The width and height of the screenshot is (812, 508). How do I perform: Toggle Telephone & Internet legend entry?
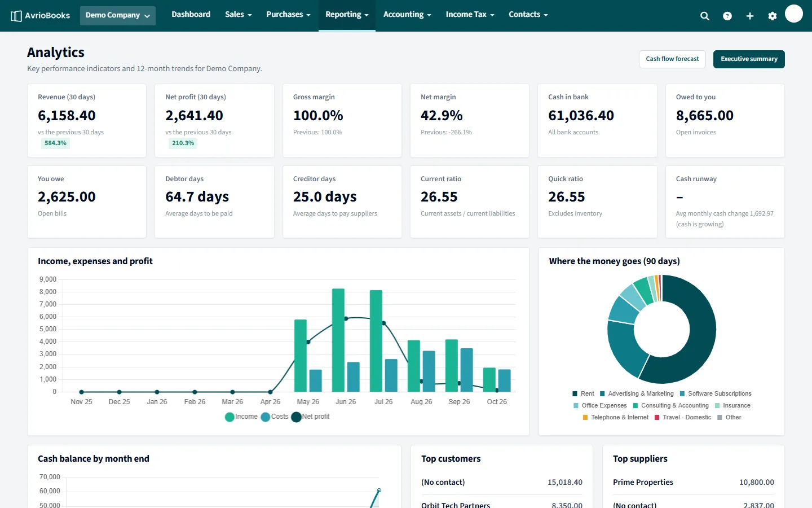pyautogui.click(x=616, y=417)
